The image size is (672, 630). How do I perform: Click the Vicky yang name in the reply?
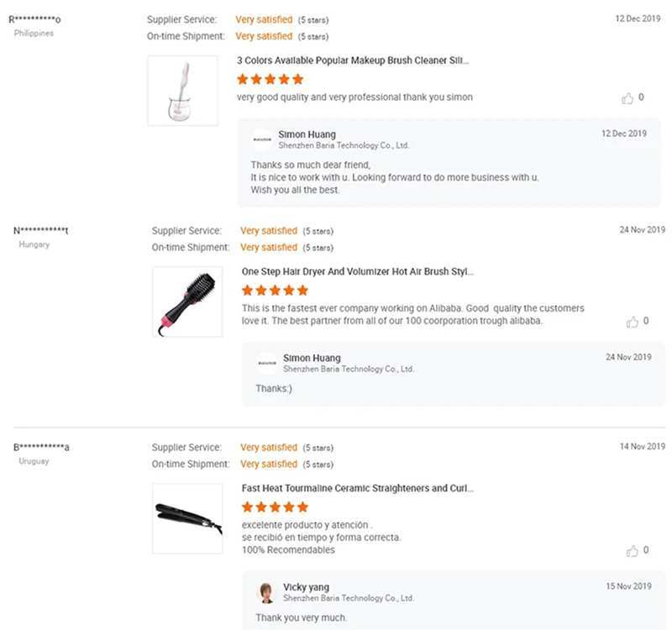pyautogui.click(x=307, y=587)
